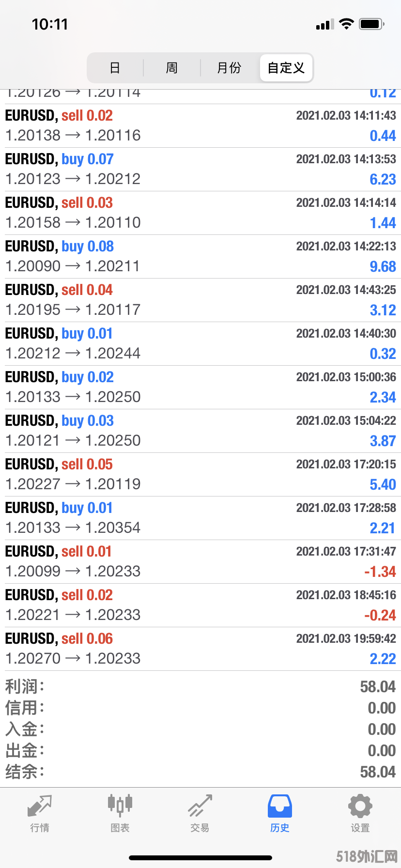
Task: Tap the Wi-Fi status icon
Action: coord(346,24)
